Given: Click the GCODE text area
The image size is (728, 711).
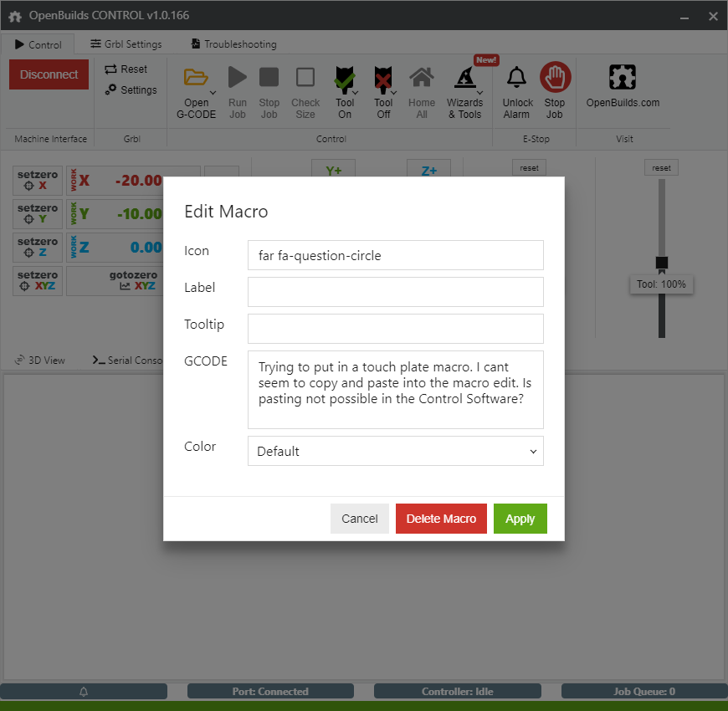Looking at the screenshot, I should (395, 389).
